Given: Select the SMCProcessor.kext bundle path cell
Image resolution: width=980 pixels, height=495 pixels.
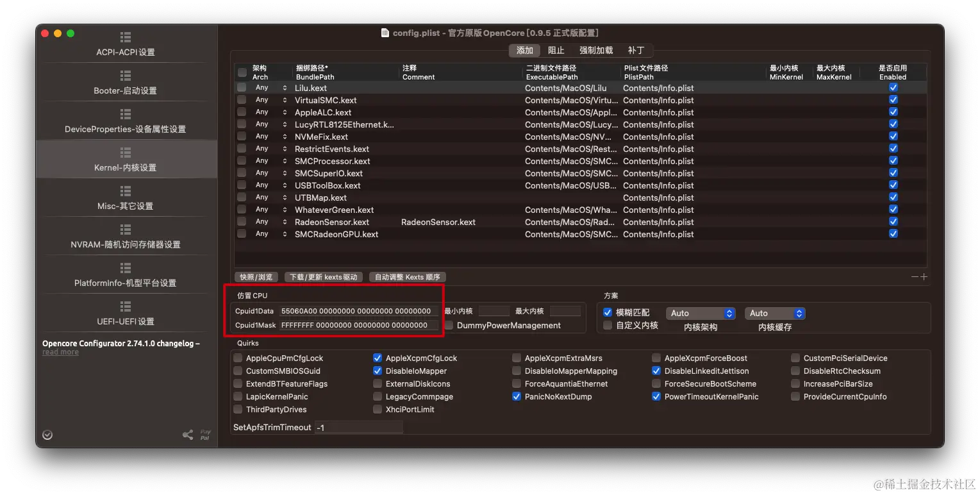Looking at the screenshot, I should point(346,161).
